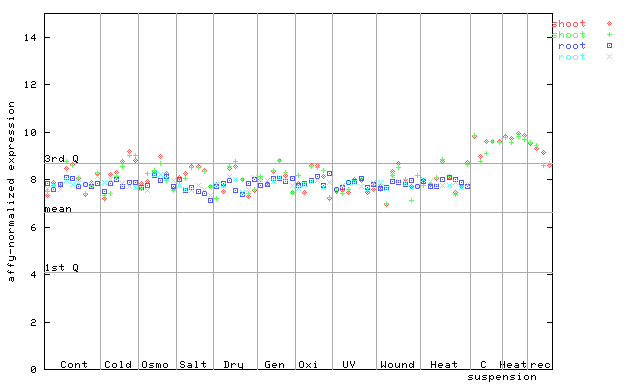Click the 'Dry' x-axis category label
640x384 pixels.
pyautogui.click(x=233, y=365)
